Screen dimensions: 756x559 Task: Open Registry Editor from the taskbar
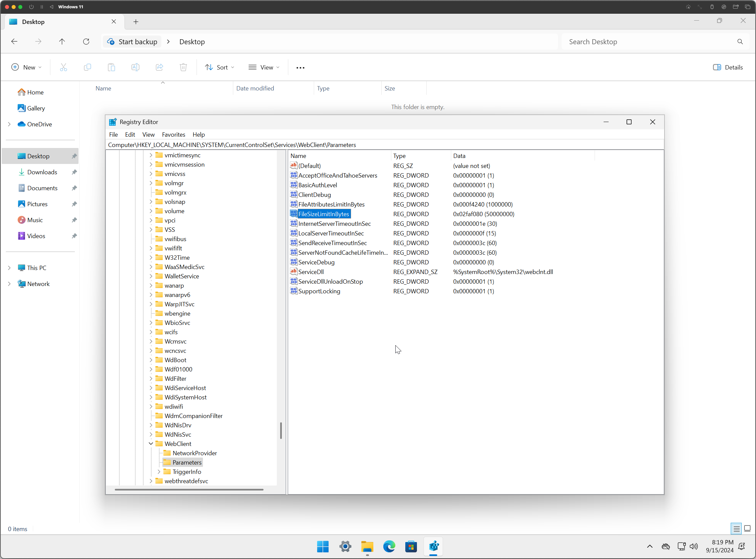click(x=433, y=546)
